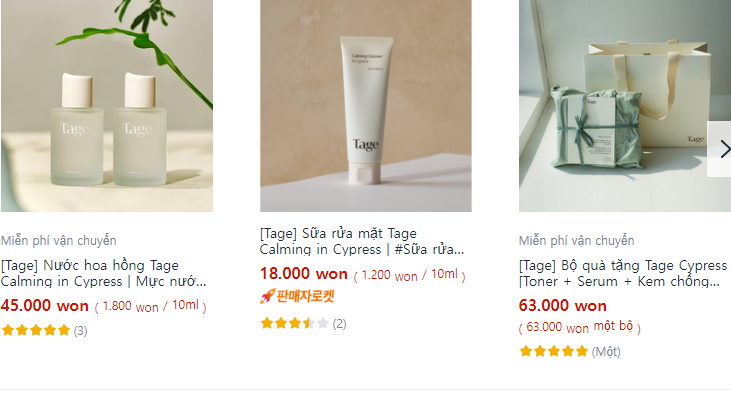Open the Nước hoa hồng Tage product title
731x415 pixels.
pyautogui.click(x=103, y=273)
